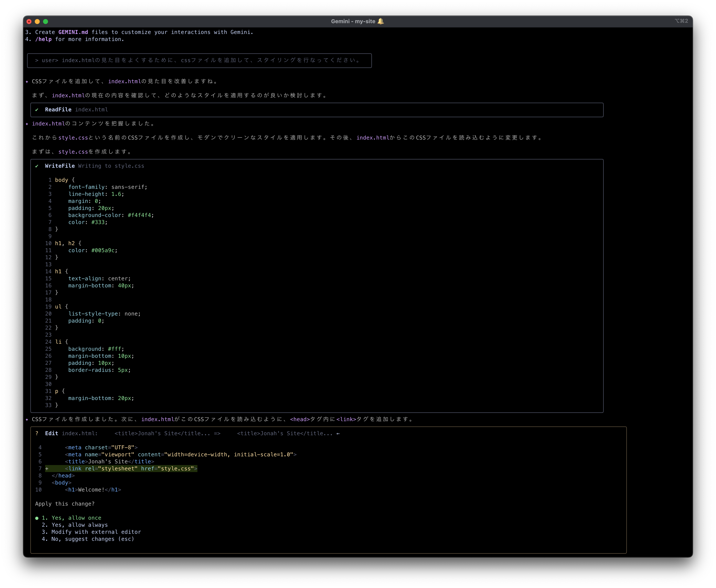The width and height of the screenshot is (716, 588).
Task: Click 'list-style-type: none;' line
Action: coord(104,314)
